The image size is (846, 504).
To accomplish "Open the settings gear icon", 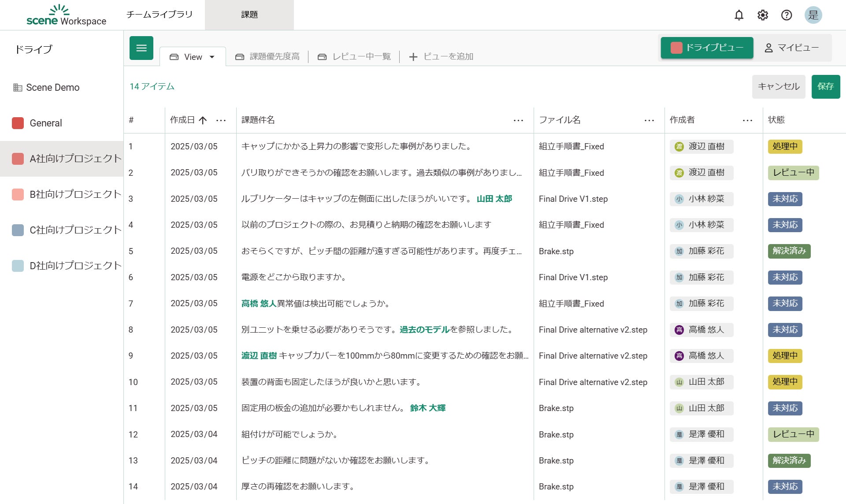I will 763,15.
